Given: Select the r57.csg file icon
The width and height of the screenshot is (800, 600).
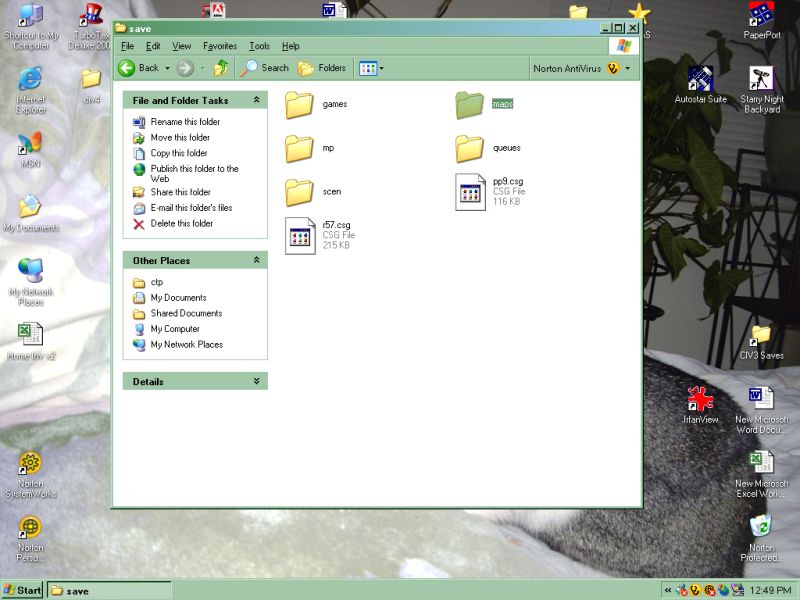Looking at the screenshot, I should click(300, 234).
